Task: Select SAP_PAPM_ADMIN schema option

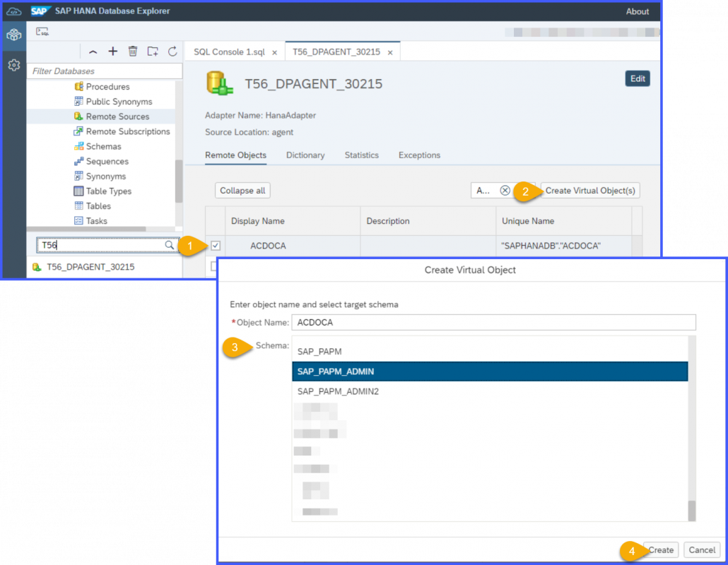Action: [x=490, y=371]
